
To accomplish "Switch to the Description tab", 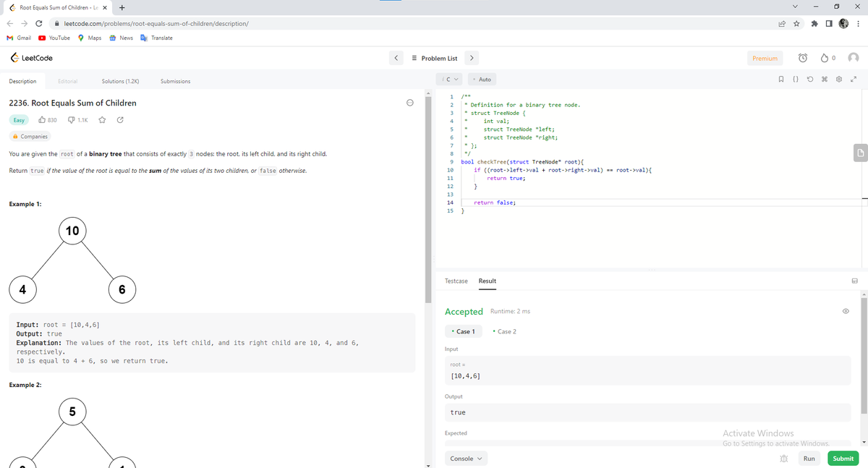I will click(22, 81).
